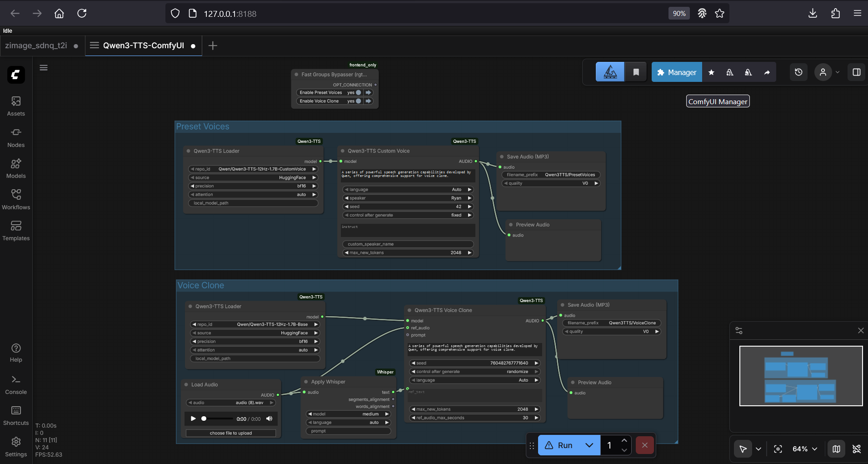868x464 pixels.
Task: Click the share arrow icon in toolbar
Action: (x=767, y=72)
